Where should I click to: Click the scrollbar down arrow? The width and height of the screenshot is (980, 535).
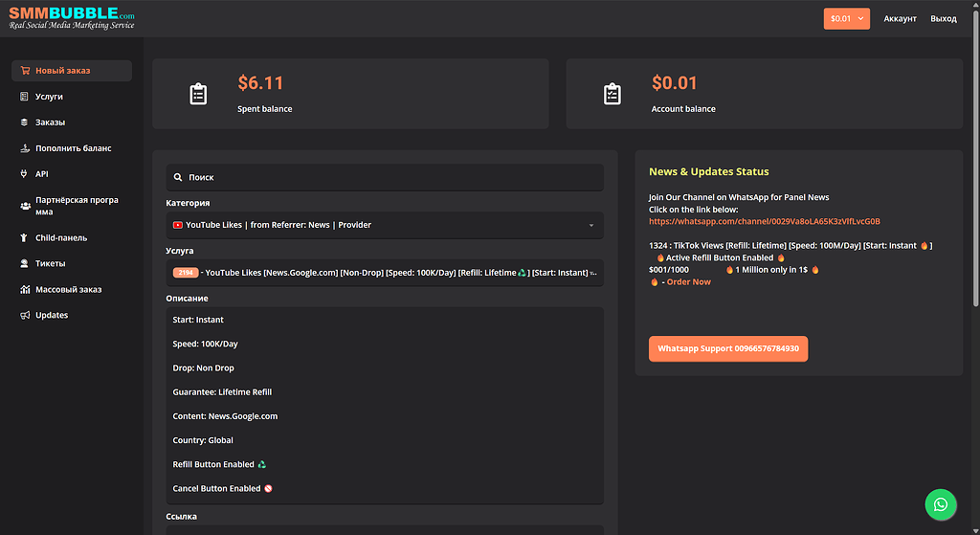975,530
